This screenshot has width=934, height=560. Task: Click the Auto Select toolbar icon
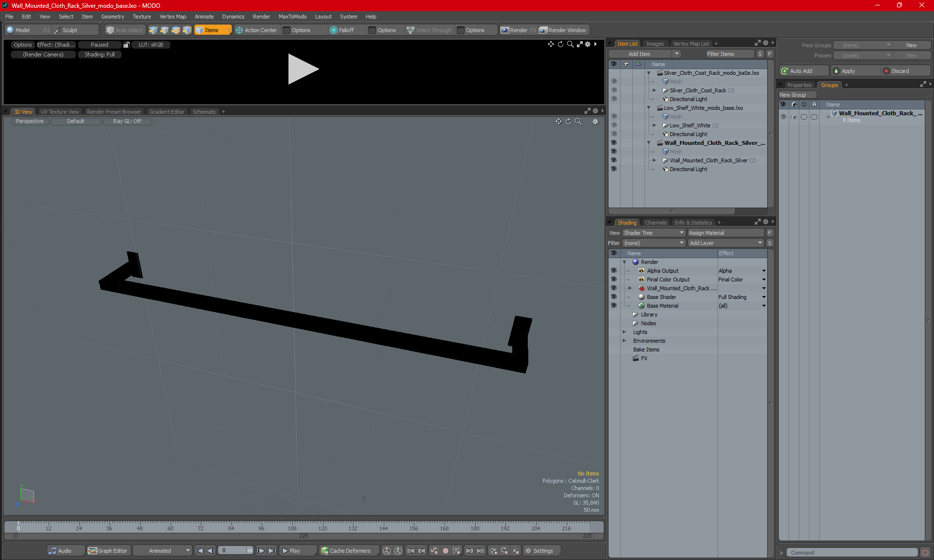point(125,30)
